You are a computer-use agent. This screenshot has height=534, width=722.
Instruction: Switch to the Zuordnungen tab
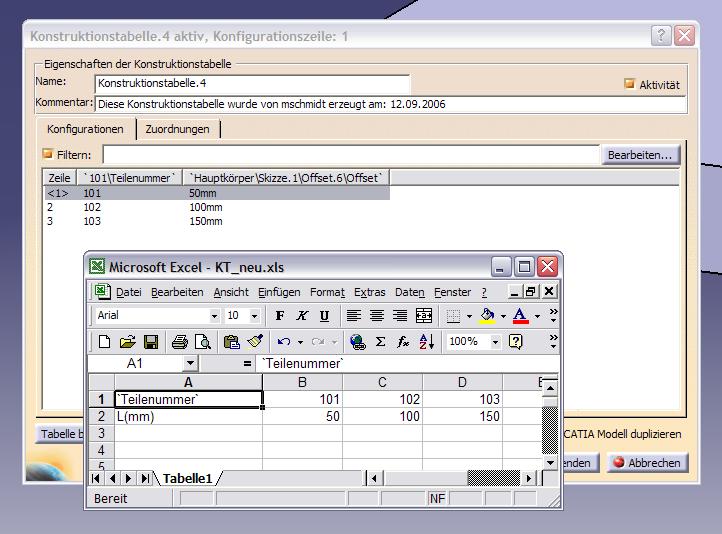(x=178, y=129)
